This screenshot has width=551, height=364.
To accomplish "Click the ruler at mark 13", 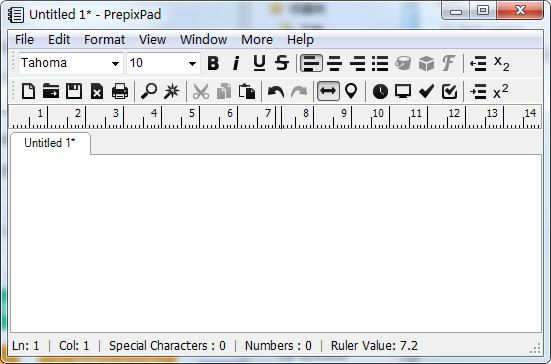I will point(492,113).
